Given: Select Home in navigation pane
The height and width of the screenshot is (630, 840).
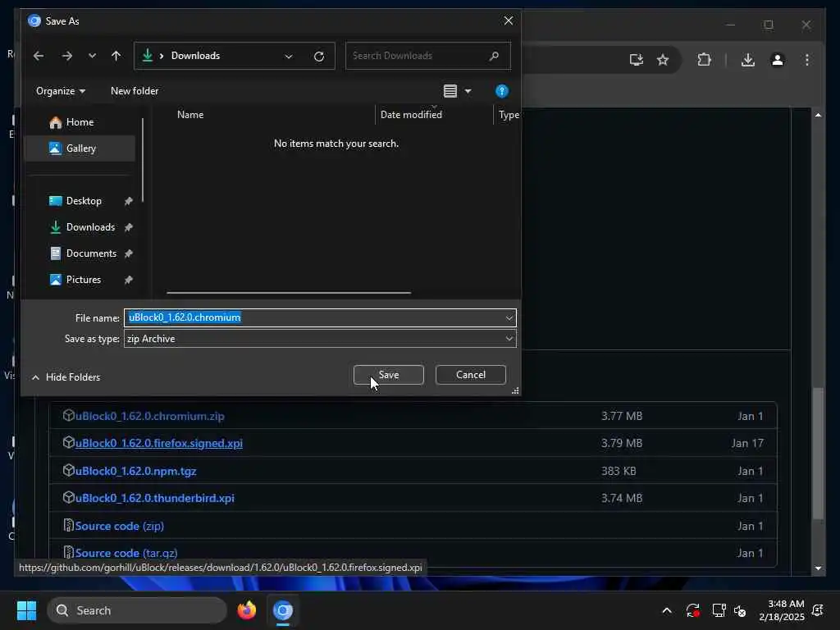Looking at the screenshot, I should (x=80, y=122).
